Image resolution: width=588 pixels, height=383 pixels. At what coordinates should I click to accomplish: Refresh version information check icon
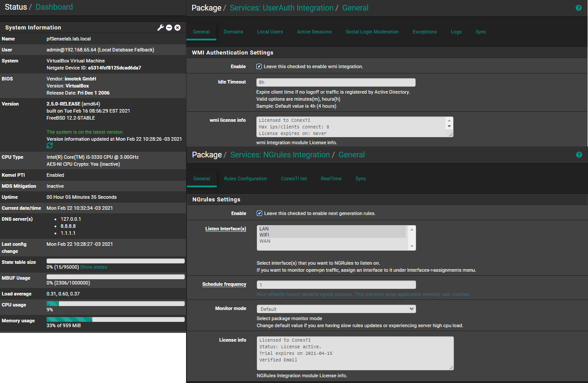pos(50,146)
